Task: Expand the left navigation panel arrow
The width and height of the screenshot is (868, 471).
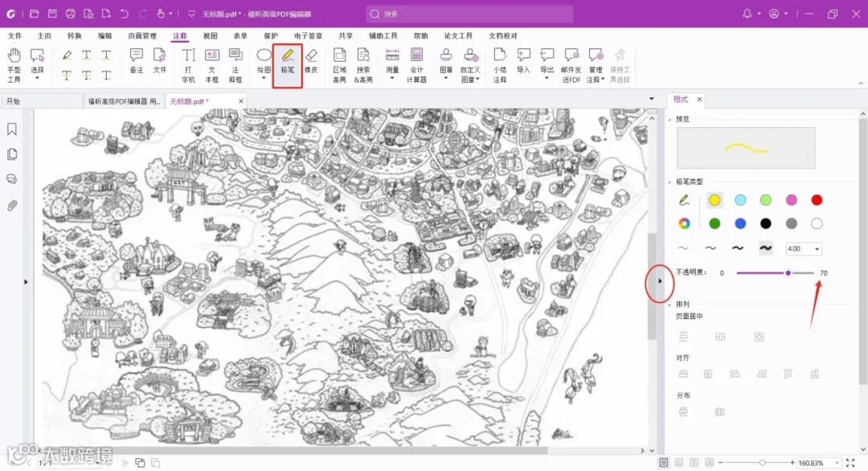Action: (x=26, y=281)
